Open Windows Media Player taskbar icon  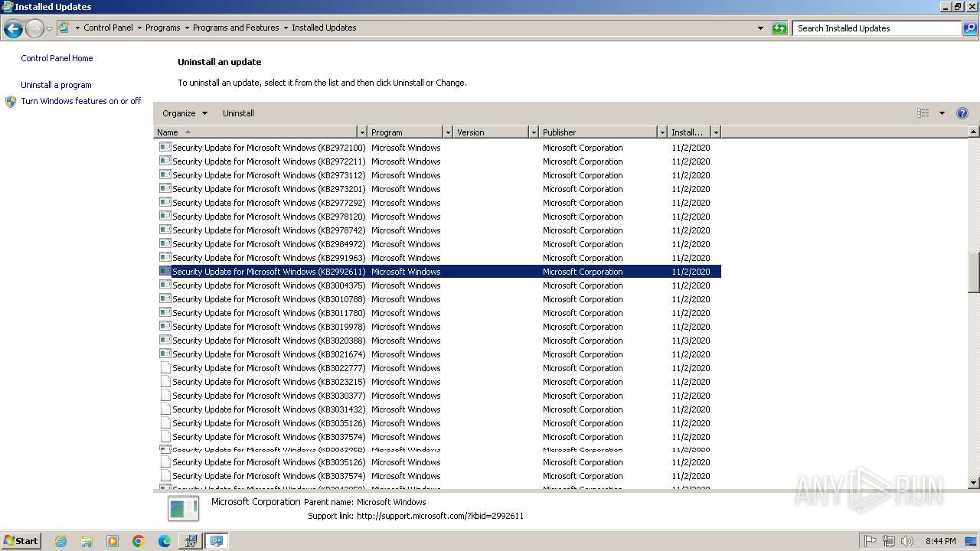click(x=113, y=541)
